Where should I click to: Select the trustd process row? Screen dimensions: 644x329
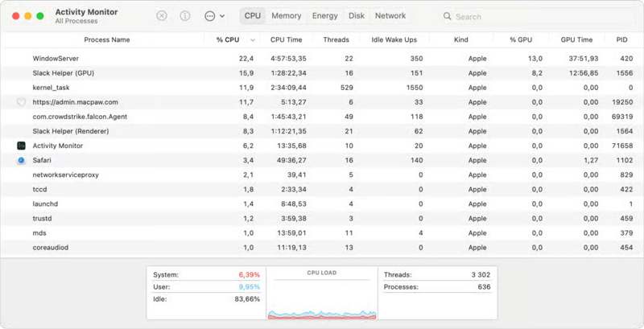pos(322,219)
